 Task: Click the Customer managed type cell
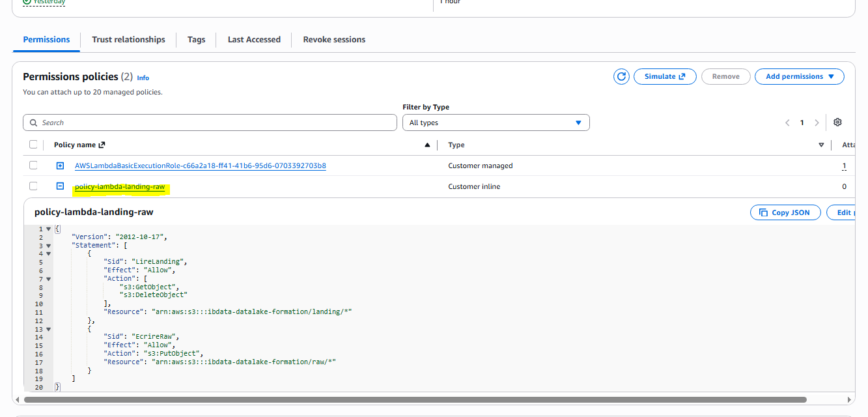pos(481,165)
